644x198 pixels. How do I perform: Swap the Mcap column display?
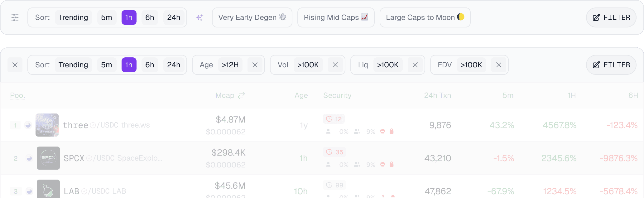coord(241,95)
